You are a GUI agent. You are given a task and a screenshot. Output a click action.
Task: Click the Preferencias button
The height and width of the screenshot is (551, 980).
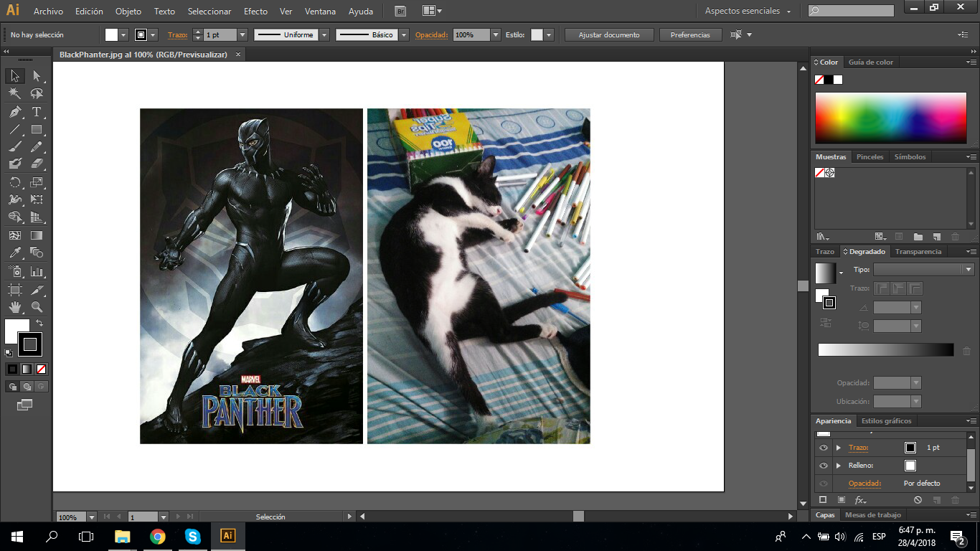[x=689, y=34]
